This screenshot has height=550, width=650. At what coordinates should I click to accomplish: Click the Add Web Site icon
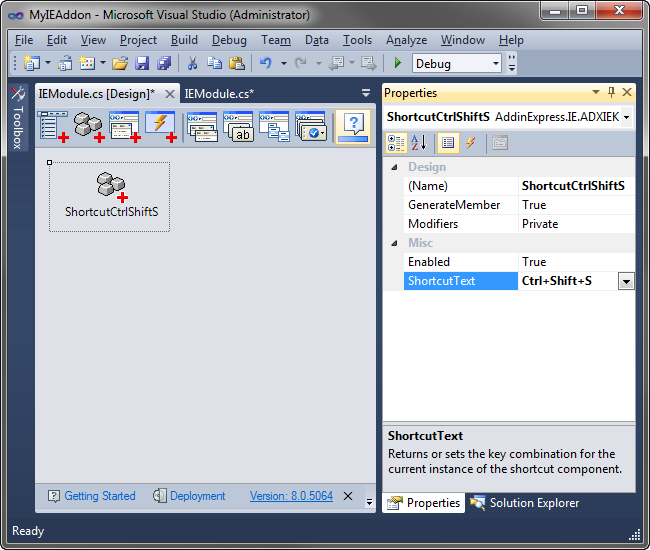pyautogui.click(x=65, y=63)
